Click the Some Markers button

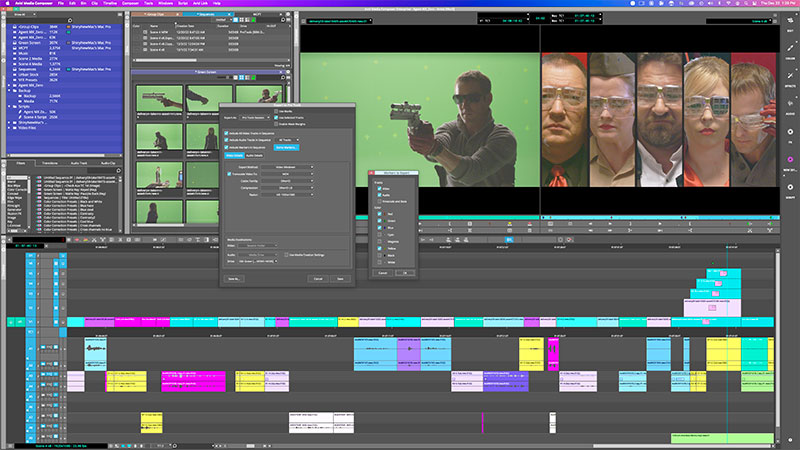point(286,147)
